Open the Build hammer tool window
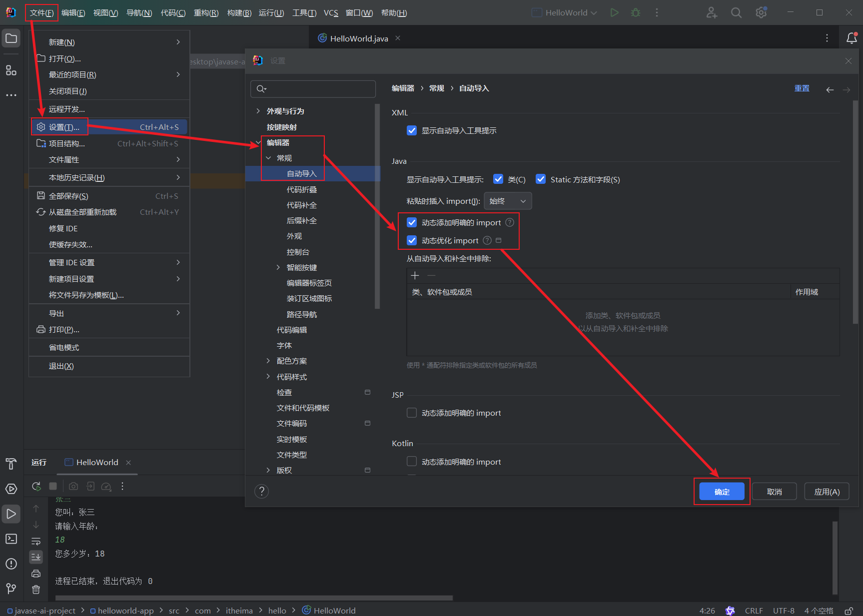The height and width of the screenshot is (616, 863). (x=11, y=464)
